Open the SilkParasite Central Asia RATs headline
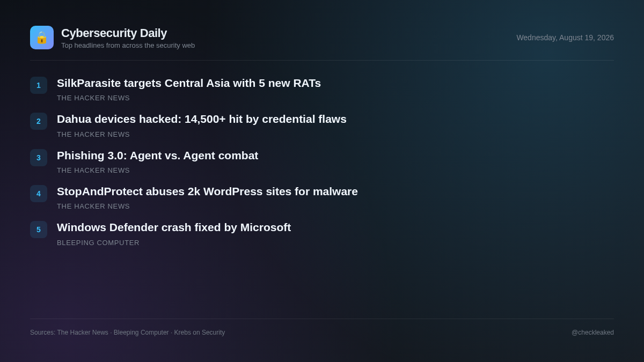This screenshot has height=362, width=644. point(189,83)
